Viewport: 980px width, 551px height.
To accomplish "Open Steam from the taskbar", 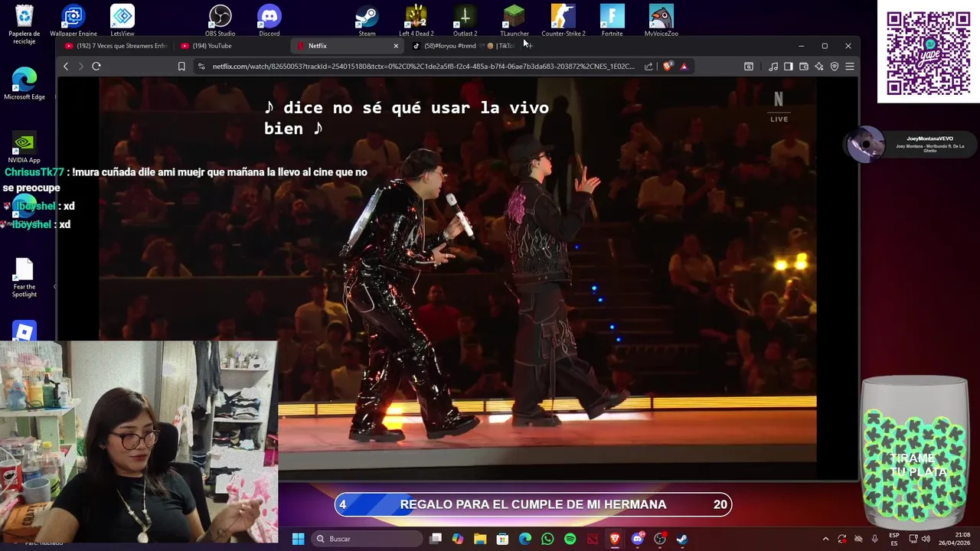I will [682, 539].
